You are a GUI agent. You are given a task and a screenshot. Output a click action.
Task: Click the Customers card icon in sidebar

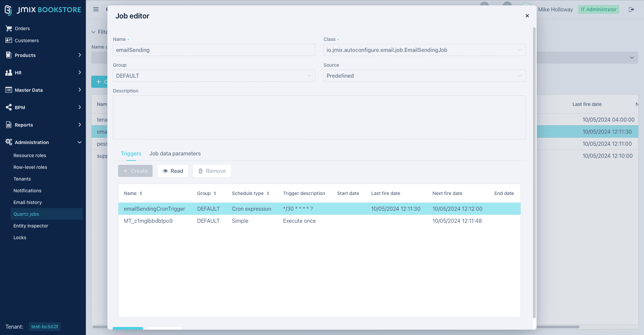click(x=9, y=41)
